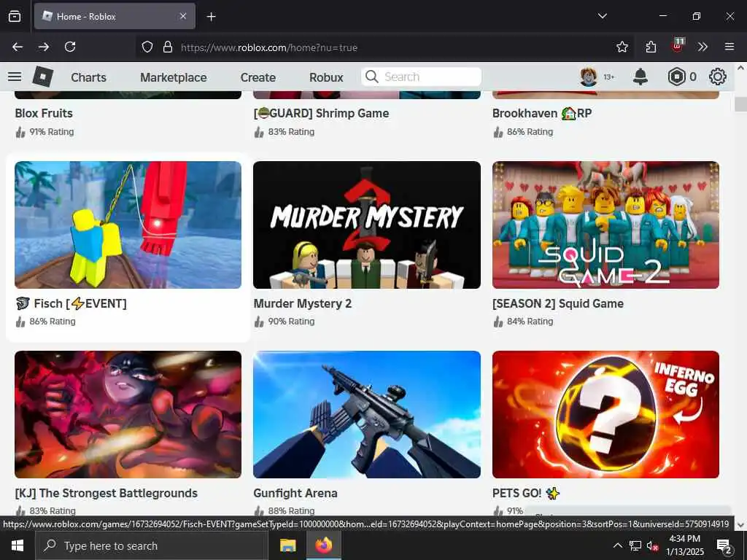Viewport: 747px width, 560px height.
Task: Open the network status tray icon
Action: tap(635, 545)
